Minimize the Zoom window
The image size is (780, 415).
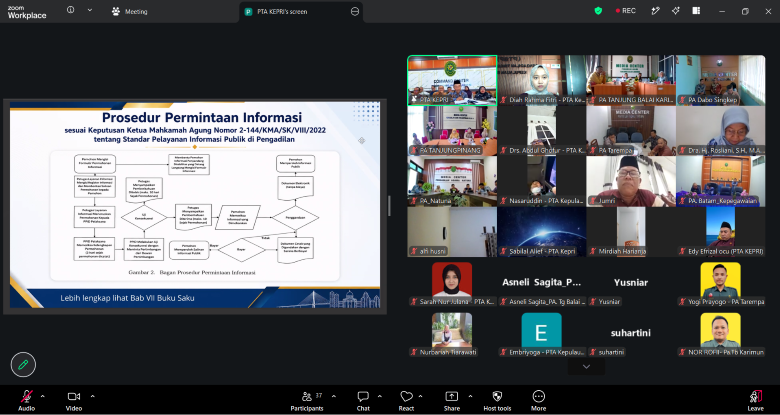722,11
